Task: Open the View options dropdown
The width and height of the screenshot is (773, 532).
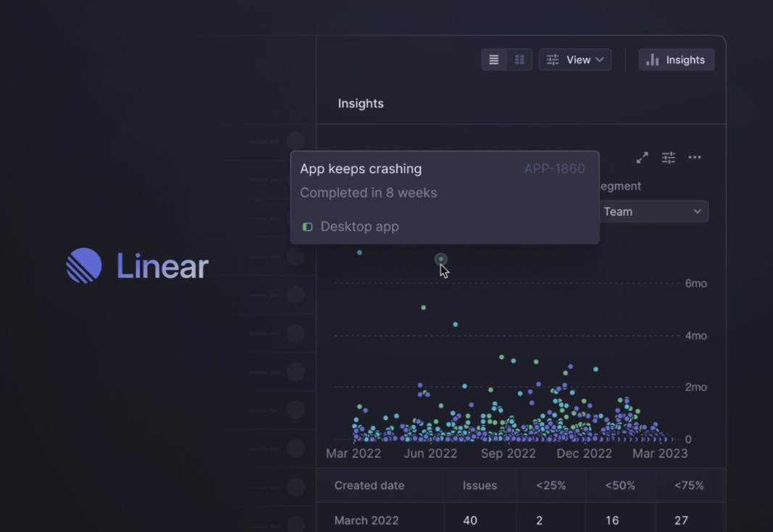Action: (574, 59)
